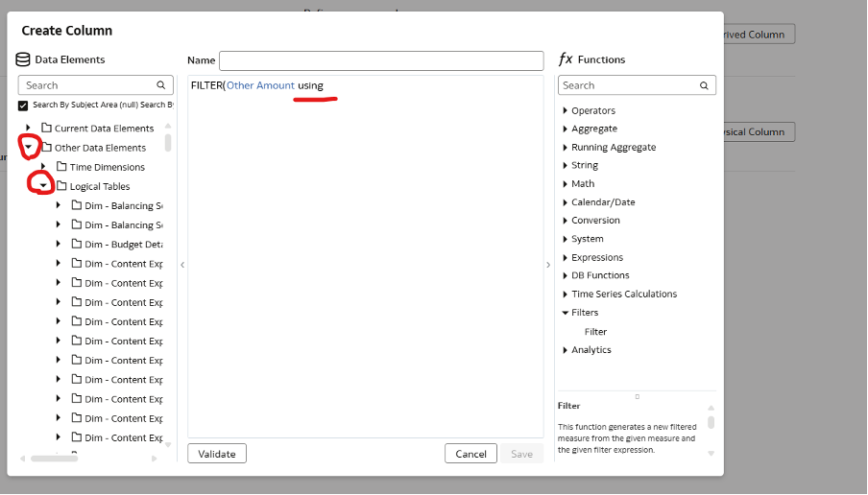This screenshot has height=495, width=868.
Task: Expand the Current Data Elements node
Action: (29, 128)
